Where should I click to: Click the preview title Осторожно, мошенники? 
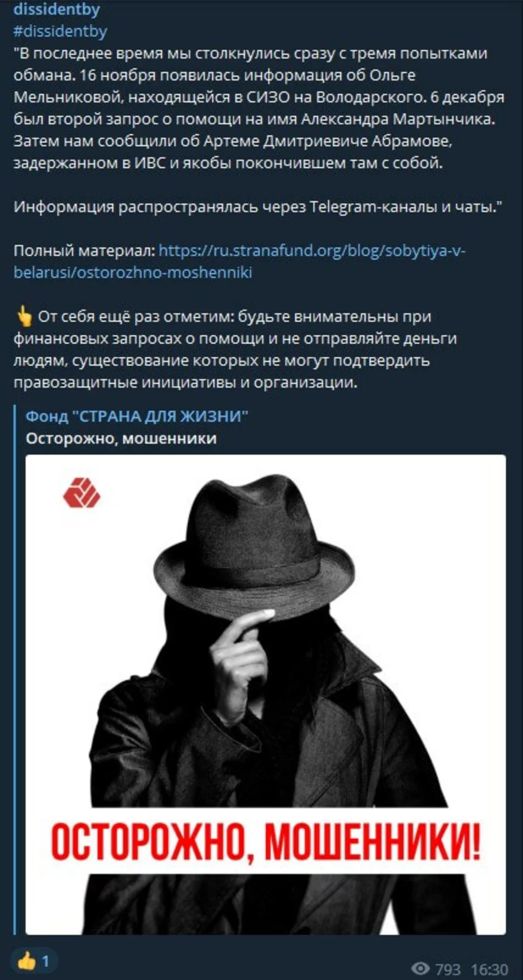tap(121, 438)
